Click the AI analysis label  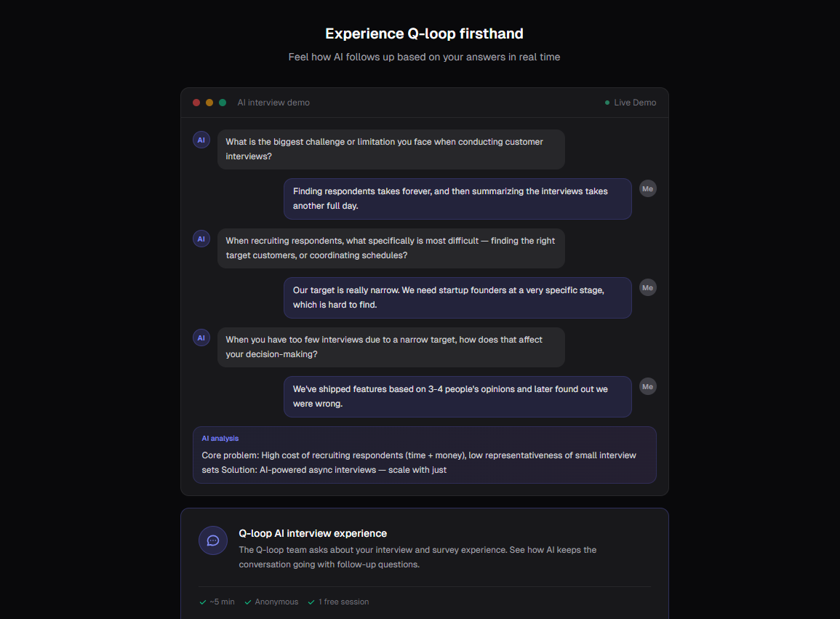(220, 439)
